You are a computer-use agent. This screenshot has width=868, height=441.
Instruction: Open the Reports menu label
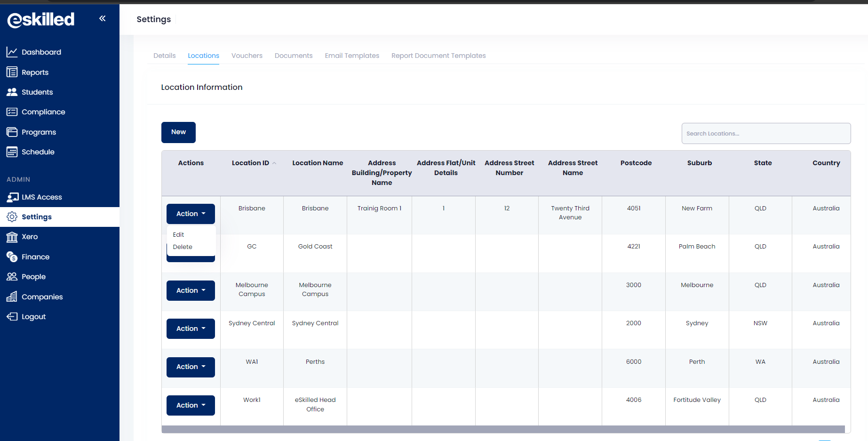click(x=35, y=72)
